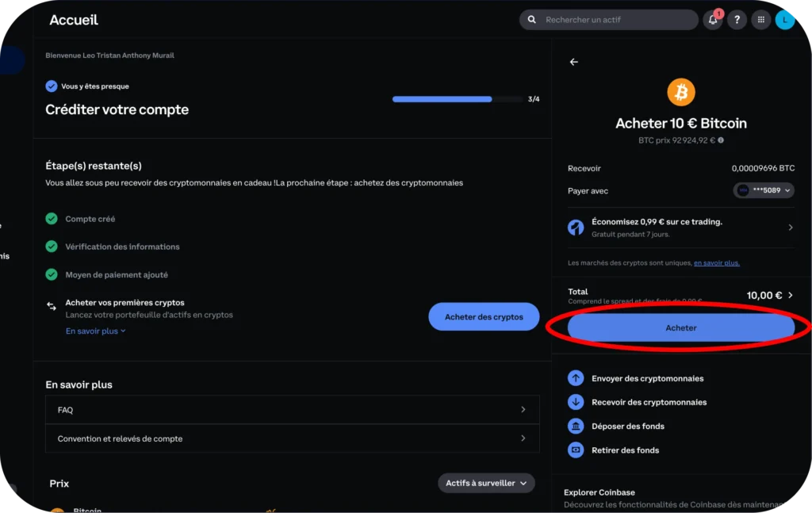Select Retirer des fonds
Image resolution: width=812 pixels, height=513 pixels.
(625, 450)
